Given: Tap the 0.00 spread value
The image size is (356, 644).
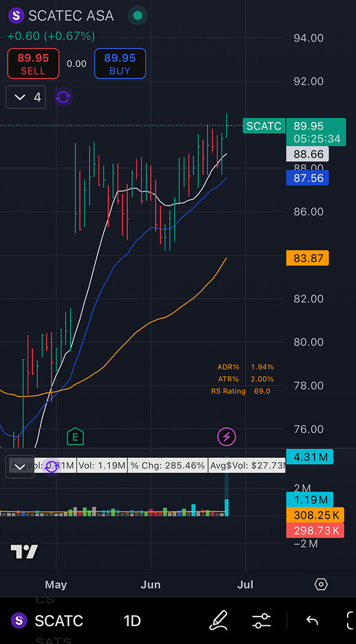Looking at the screenshot, I should point(76,63).
